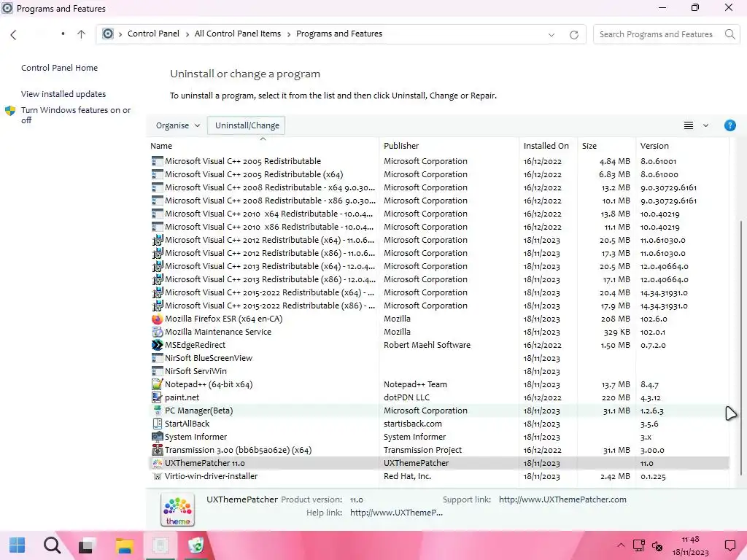Expand the address bar history dropdown
747x560 pixels.
[x=551, y=34]
